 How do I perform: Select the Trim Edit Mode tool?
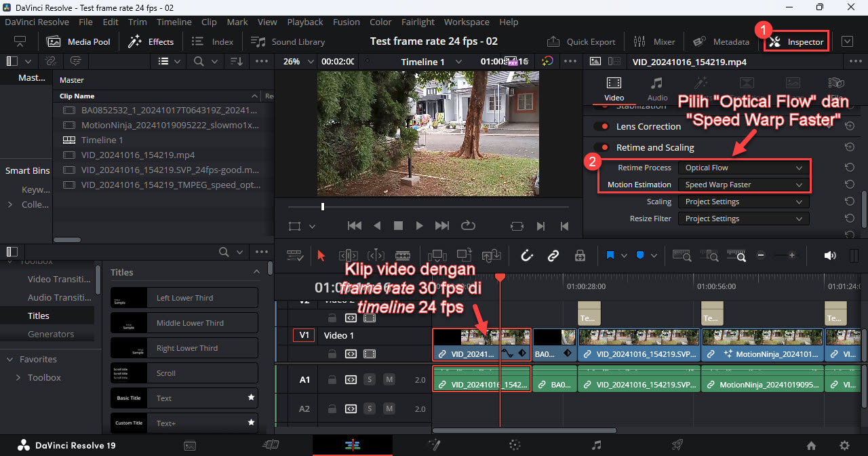tap(348, 255)
